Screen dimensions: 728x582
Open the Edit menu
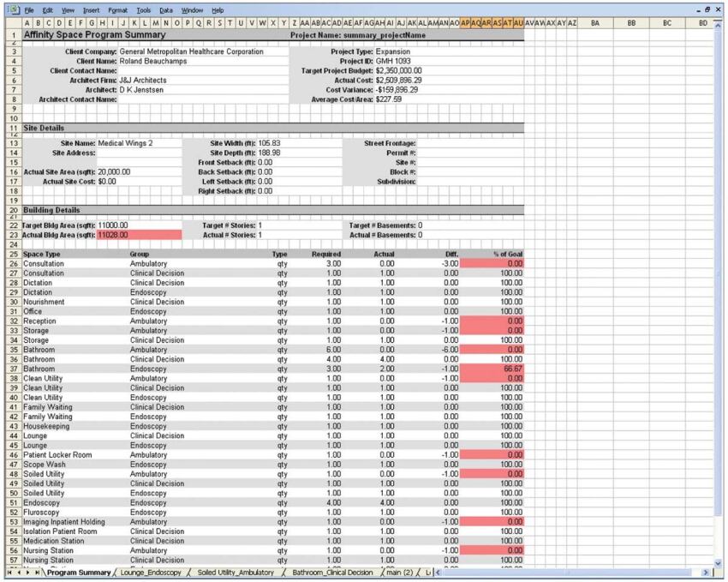click(47, 10)
